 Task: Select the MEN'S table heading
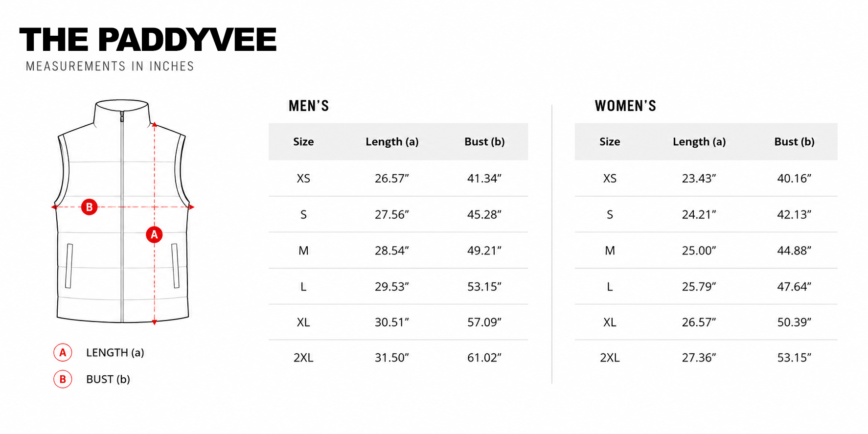tap(309, 106)
